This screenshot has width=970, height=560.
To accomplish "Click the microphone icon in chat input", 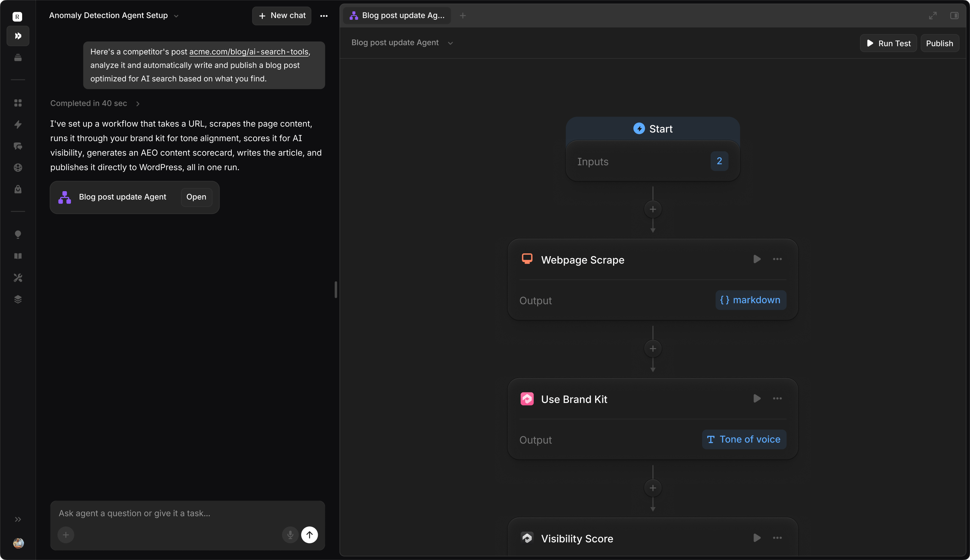I will pyautogui.click(x=290, y=535).
